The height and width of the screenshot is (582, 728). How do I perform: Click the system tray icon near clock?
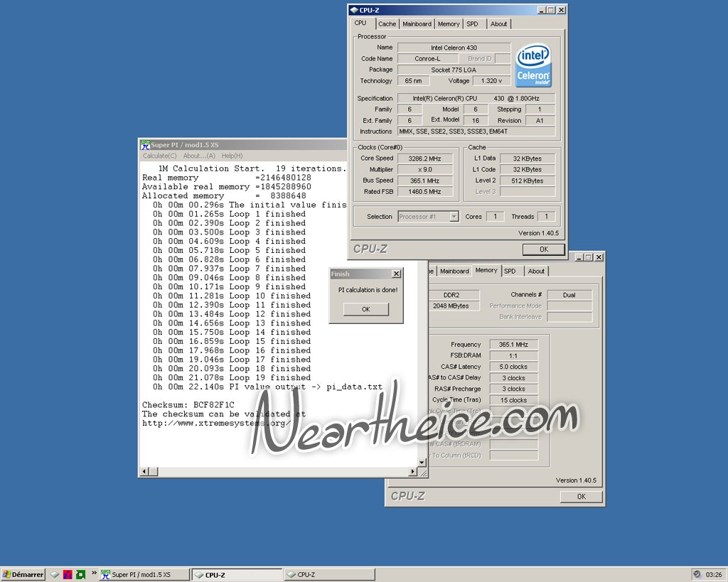click(697, 575)
